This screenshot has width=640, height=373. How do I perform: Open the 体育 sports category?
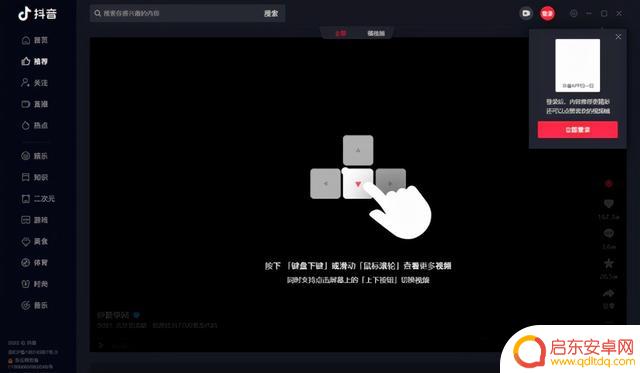pos(35,262)
